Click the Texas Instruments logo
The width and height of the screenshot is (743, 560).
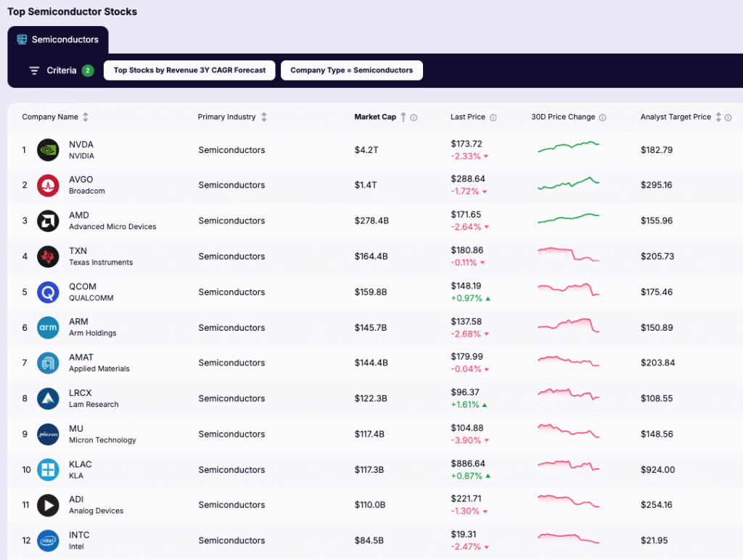click(48, 256)
